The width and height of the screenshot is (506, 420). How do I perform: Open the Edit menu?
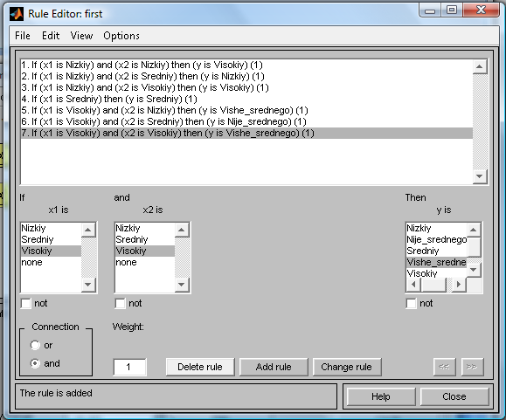(51, 36)
